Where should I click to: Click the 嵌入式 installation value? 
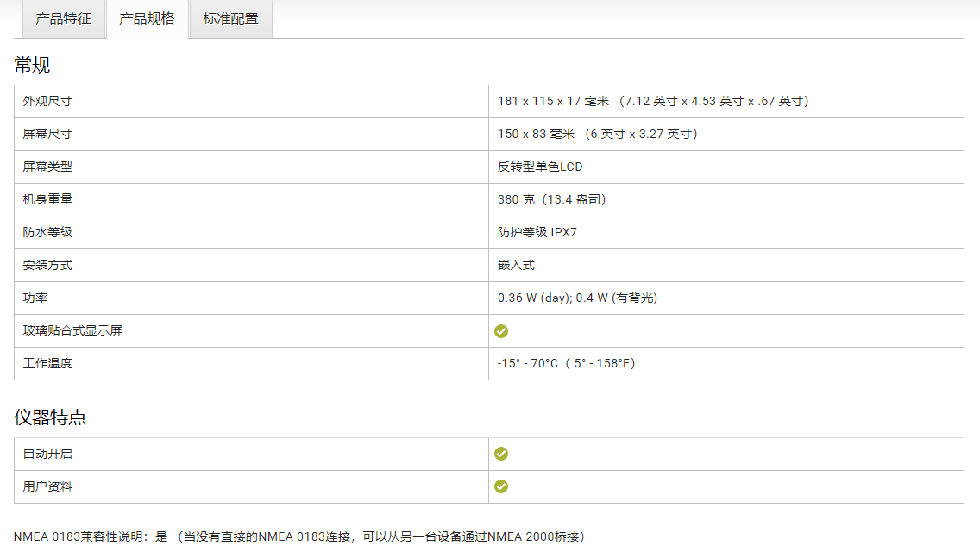pos(516,265)
